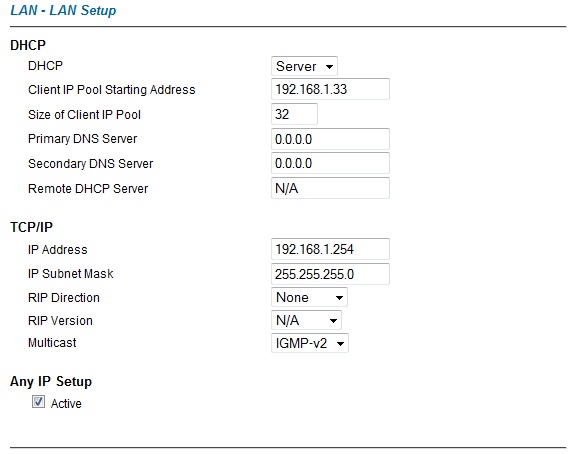This screenshot has width=568, height=454.
Task: Click the IP Address field under TCP/IP
Action: click(x=330, y=249)
